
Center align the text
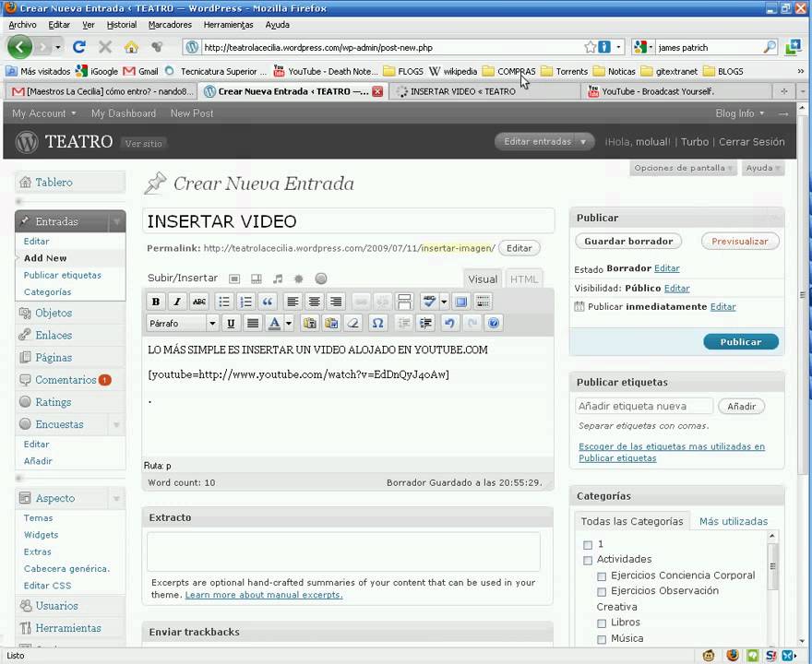tap(315, 302)
